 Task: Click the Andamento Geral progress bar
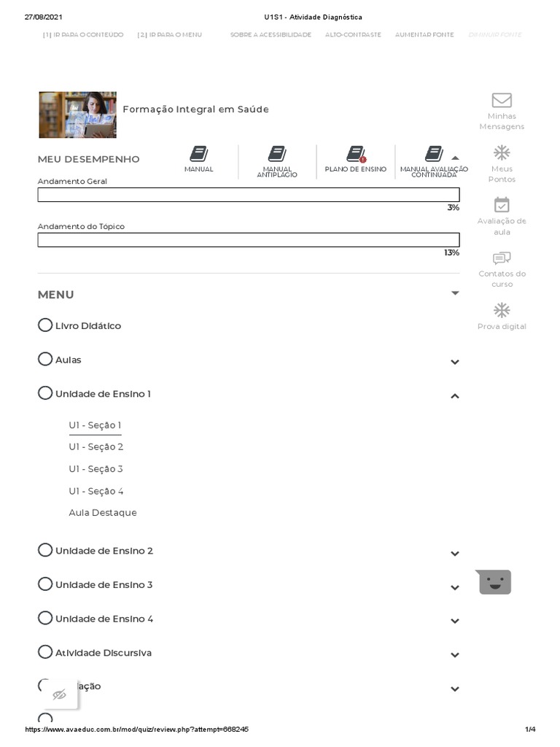click(249, 195)
